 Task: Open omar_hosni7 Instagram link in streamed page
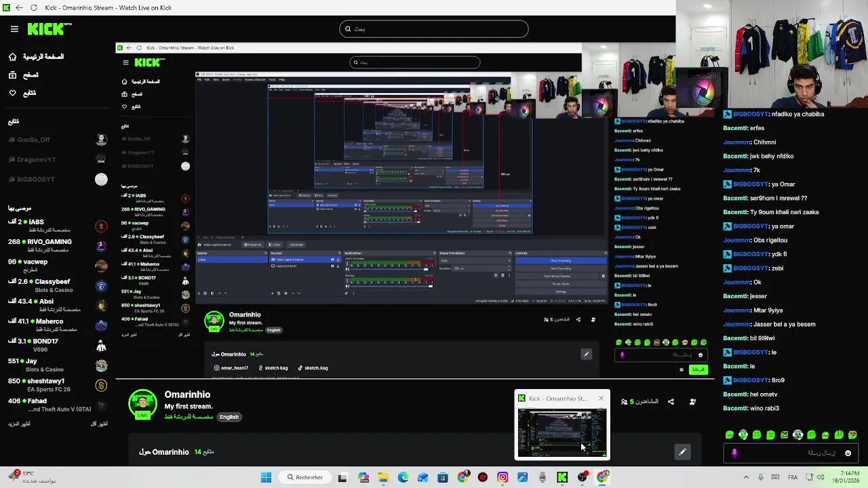(231, 368)
